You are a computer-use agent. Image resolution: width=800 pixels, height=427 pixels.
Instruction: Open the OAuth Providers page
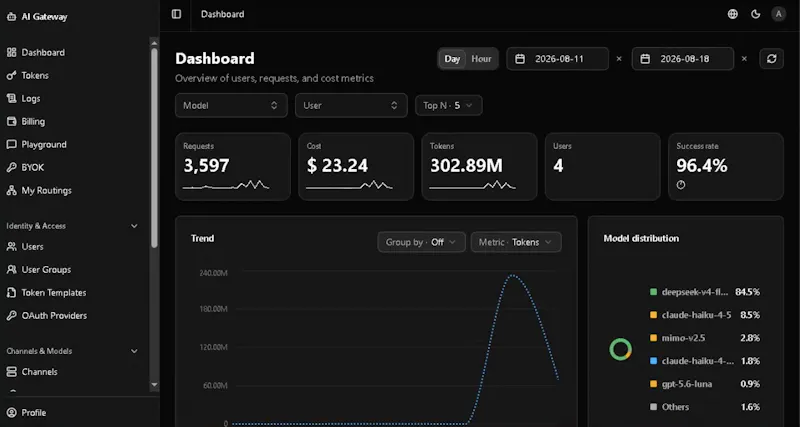click(x=54, y=316)
